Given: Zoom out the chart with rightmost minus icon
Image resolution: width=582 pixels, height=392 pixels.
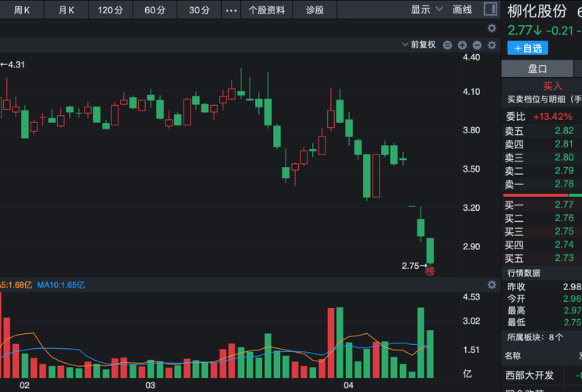Looking at the screenshot, I should [477, 45].
